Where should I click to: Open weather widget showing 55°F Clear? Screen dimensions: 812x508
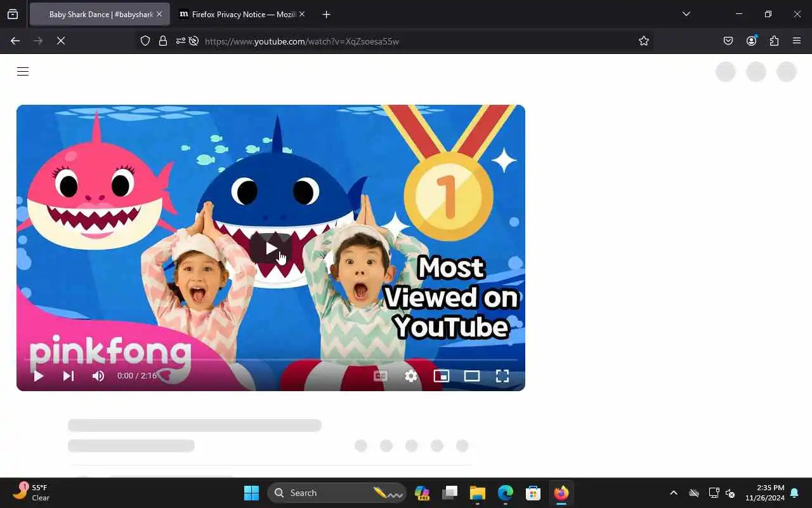(32, 493)
